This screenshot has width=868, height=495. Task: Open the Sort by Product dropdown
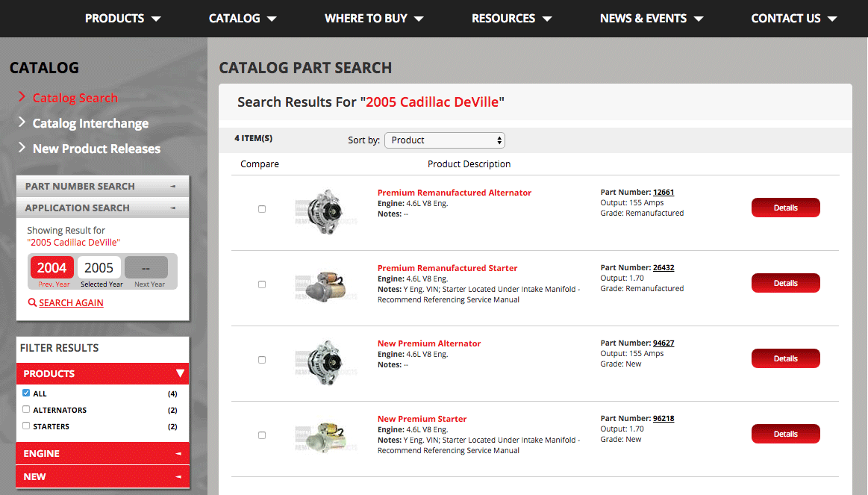445,140
